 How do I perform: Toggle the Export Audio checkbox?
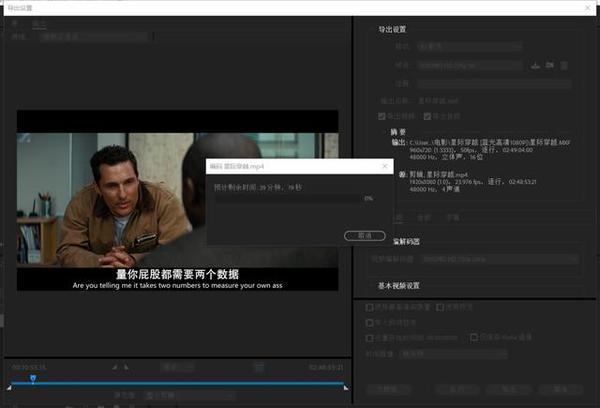point(427,116)
